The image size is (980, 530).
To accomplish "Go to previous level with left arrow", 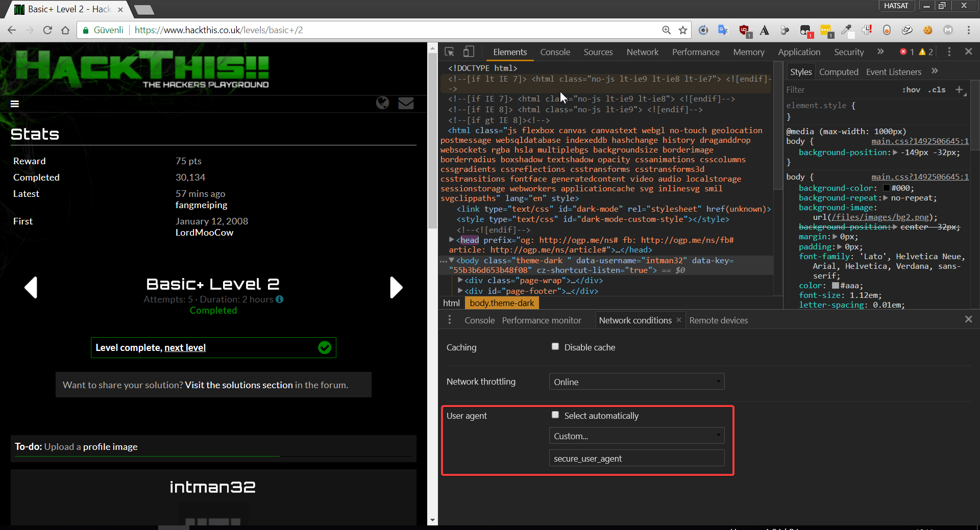I will click(x=31, y=287).
